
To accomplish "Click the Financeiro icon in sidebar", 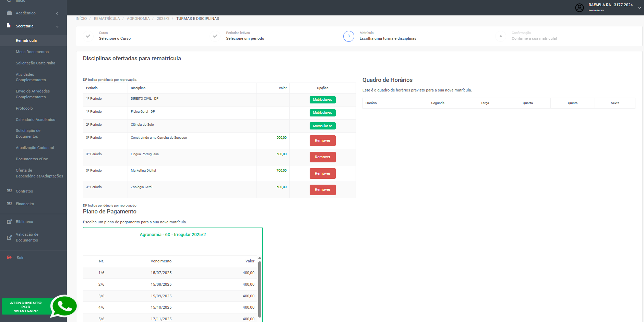I will (x=9, y=203).
